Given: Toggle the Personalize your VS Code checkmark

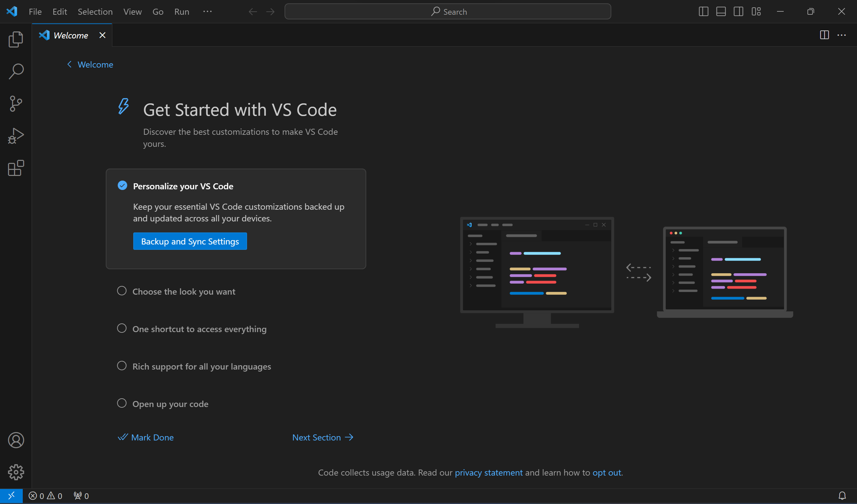Looking at the screenshot, I should point(123,186).
